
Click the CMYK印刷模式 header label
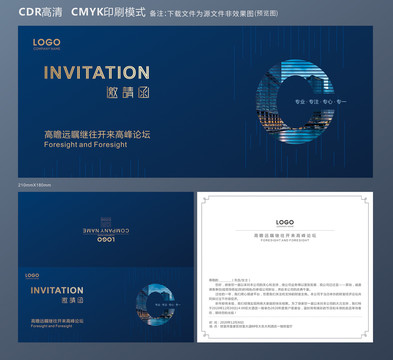pos(108,12)
